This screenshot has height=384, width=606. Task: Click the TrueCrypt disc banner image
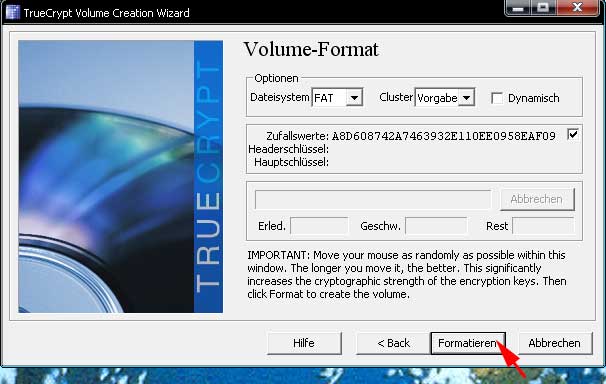[x=120, y=177]
